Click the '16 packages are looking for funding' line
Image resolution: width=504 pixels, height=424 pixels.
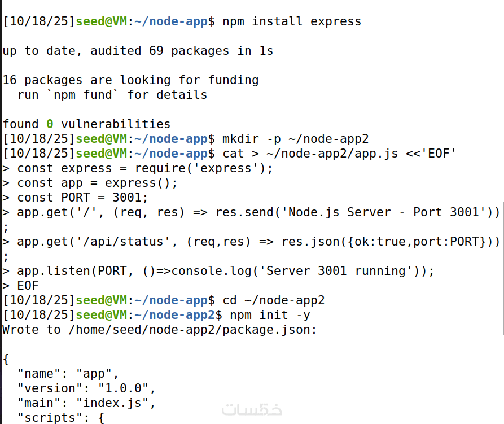[x=130, y=80]
